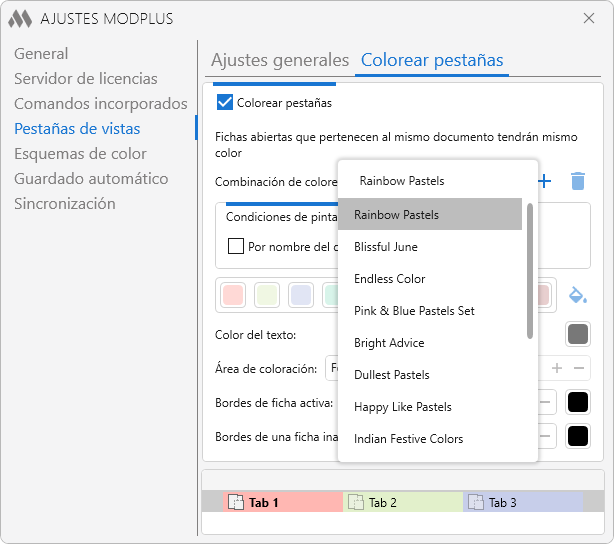Click the Tab 2 document icon
The height and width of the screenshot is (544, 614).
356,502
